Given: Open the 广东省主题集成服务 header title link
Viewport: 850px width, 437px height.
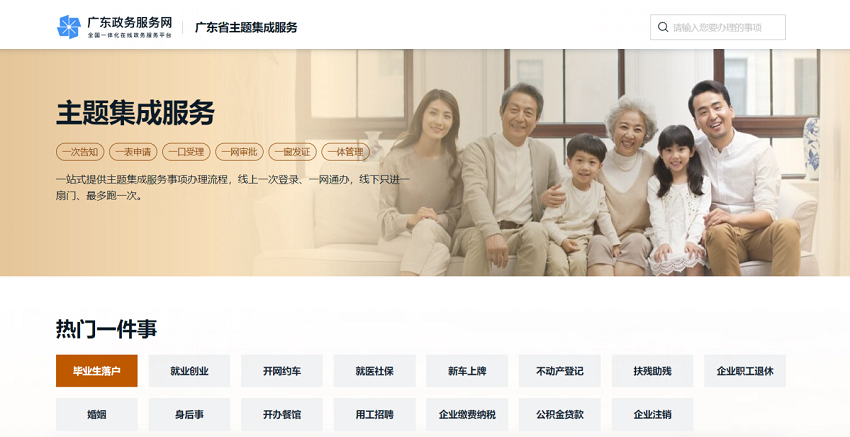Looking at the screenshot, I should coord(246,27).
